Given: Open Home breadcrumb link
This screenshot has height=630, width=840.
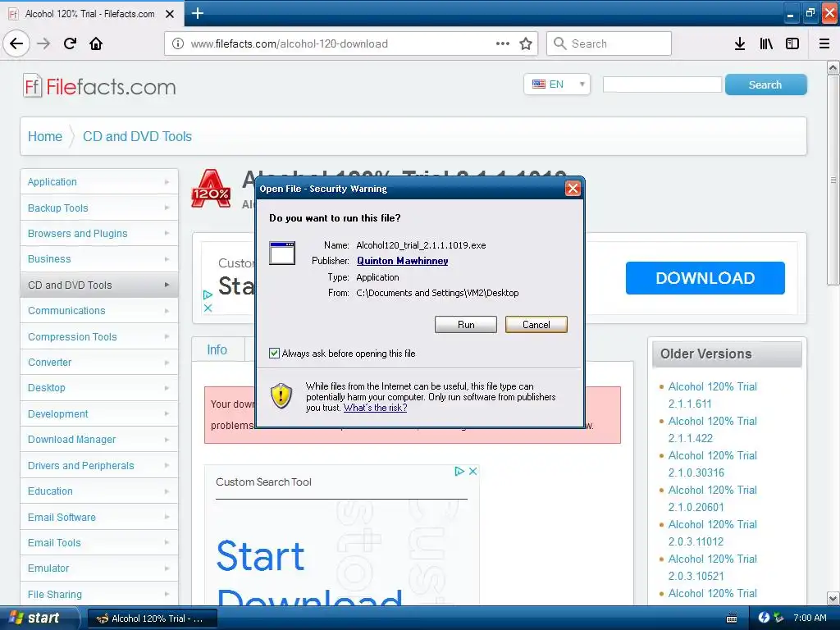Looking at the screenshot, I should [x=45, y=136].
